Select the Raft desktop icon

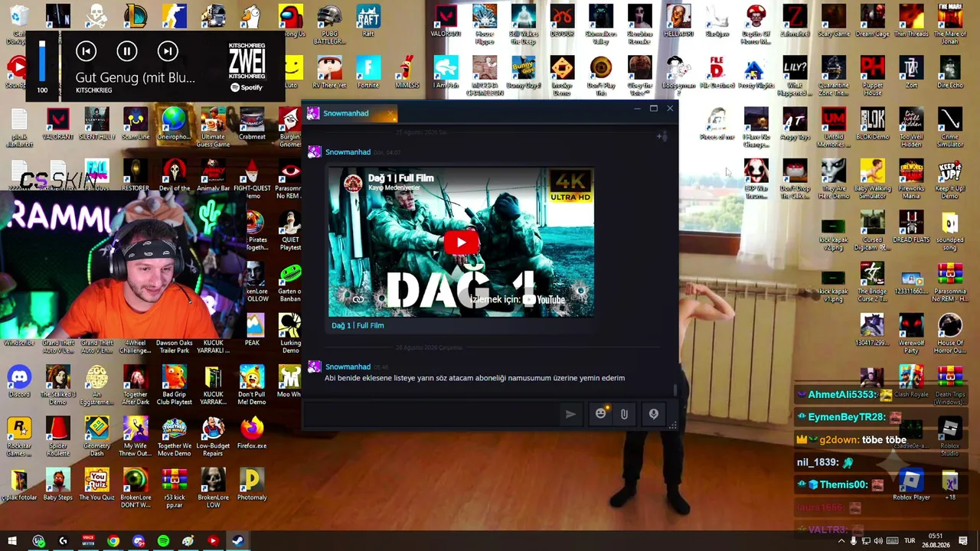coord(368,21)
